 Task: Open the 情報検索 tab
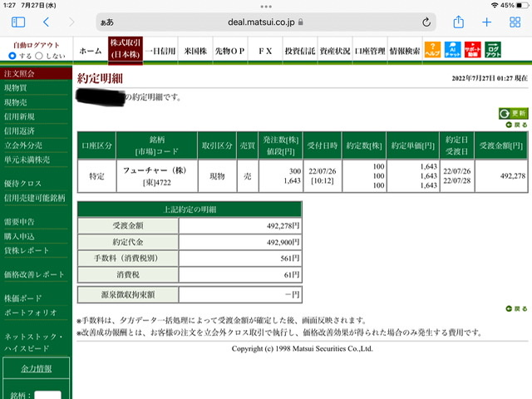(x=405, y=51)
